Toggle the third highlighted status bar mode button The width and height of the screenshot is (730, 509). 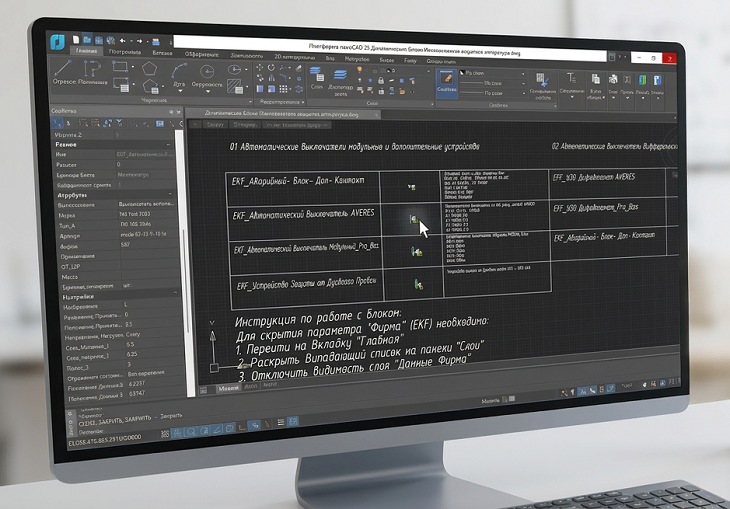(x=204, y=431)
